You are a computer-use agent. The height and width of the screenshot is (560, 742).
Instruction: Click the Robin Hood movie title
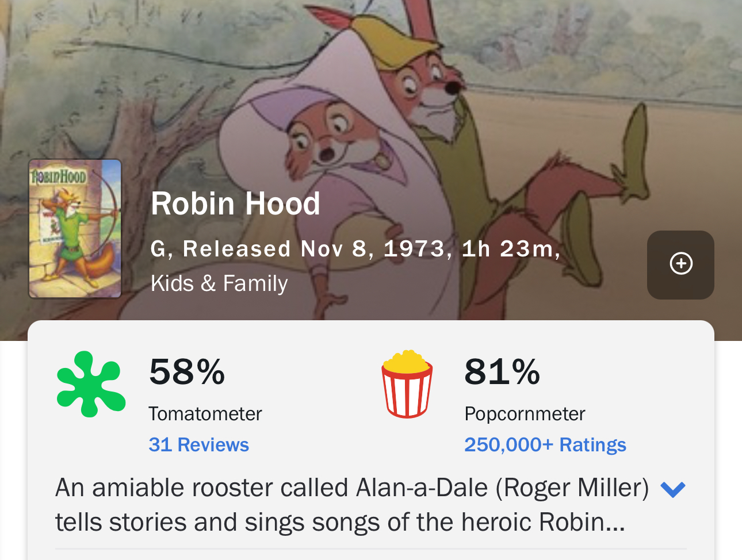[235, 204]
